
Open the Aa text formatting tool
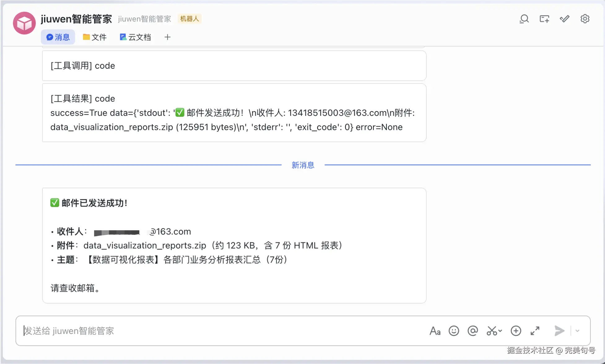[435, 331]
